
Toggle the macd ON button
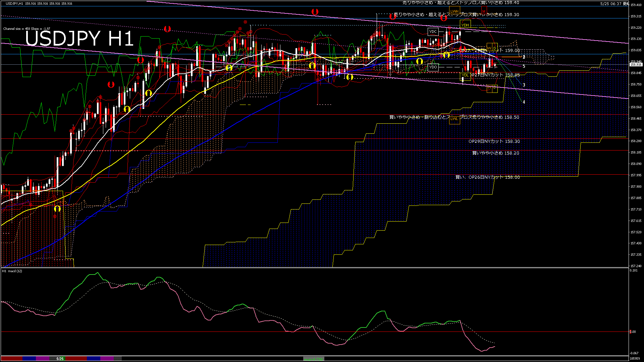tap(314, 359)
